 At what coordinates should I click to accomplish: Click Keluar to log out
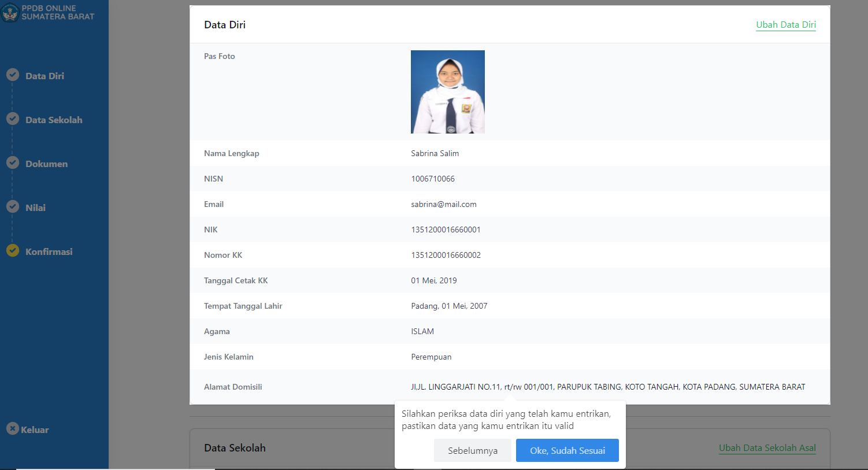pyautogui.click(x=35, y=430)
